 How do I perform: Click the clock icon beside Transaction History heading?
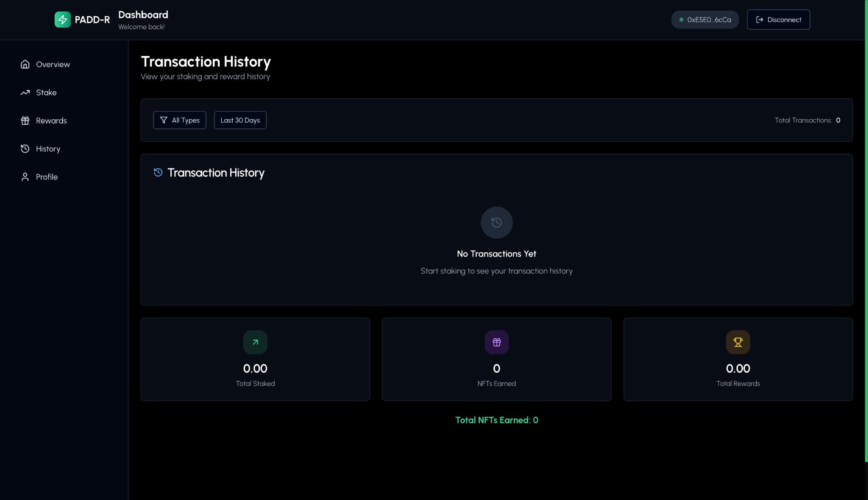(x=158, y=172)
